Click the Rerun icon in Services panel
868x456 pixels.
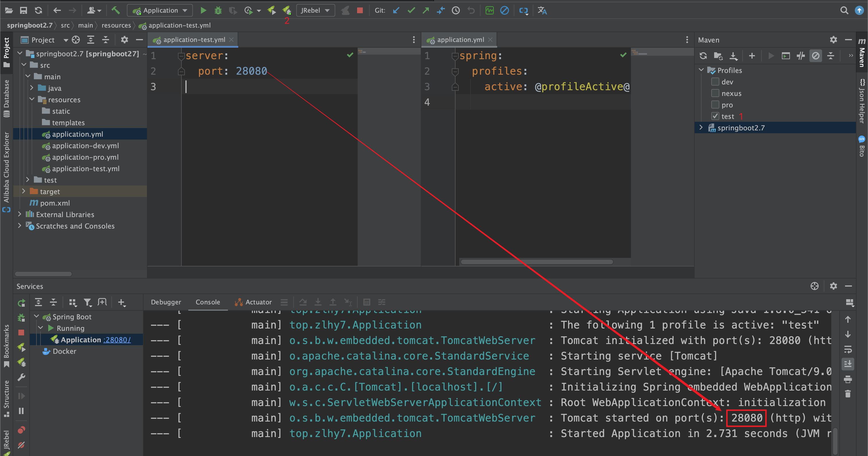[21, 303]
